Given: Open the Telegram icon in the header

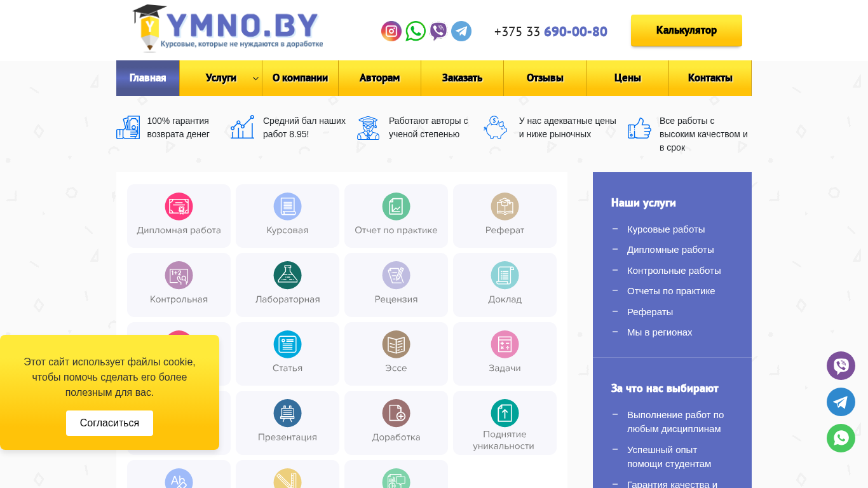Looking at the screenshot, I should pos(461,31).
